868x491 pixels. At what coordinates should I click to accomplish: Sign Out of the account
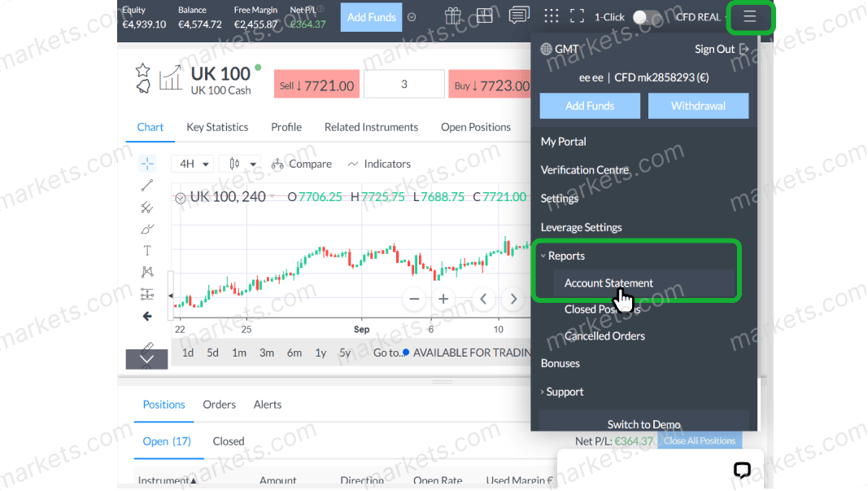[x=715, y=48]
